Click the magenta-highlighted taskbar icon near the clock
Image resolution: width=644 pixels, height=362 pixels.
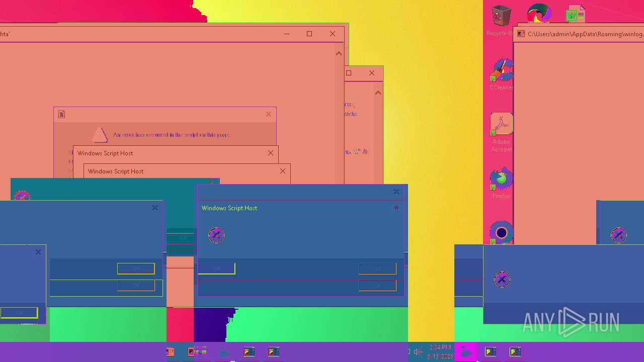(x=466, y=351)
